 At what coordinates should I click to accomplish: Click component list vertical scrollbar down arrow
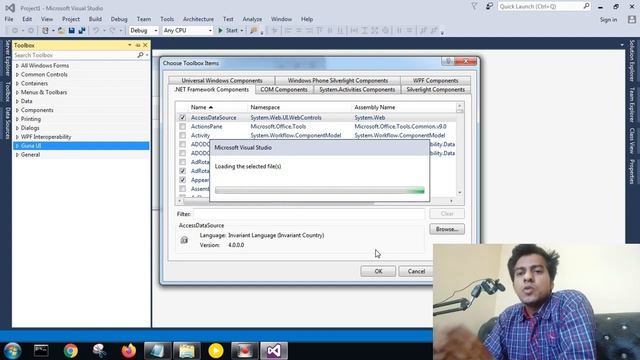coord(460,193)
